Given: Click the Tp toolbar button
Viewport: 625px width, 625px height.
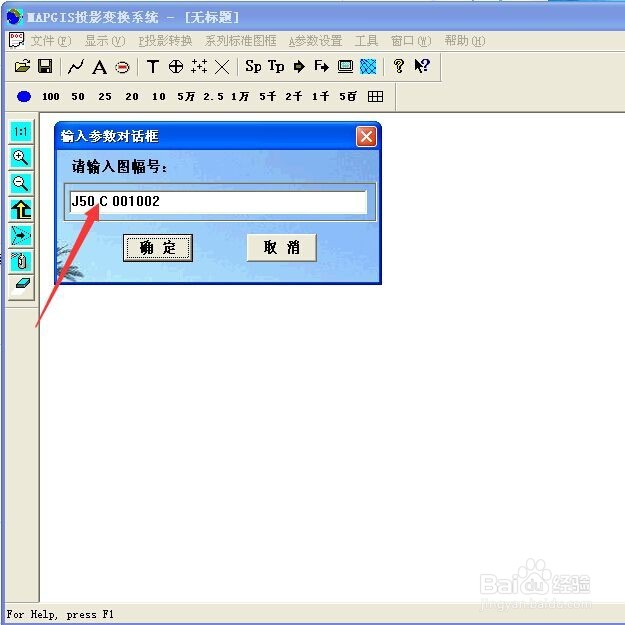Looking at the screenshot, I should [x=276, y=66].
